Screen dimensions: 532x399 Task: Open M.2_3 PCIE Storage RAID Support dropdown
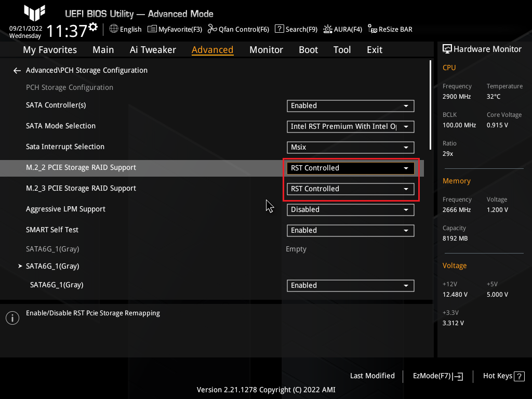click(x=350, y=189)
